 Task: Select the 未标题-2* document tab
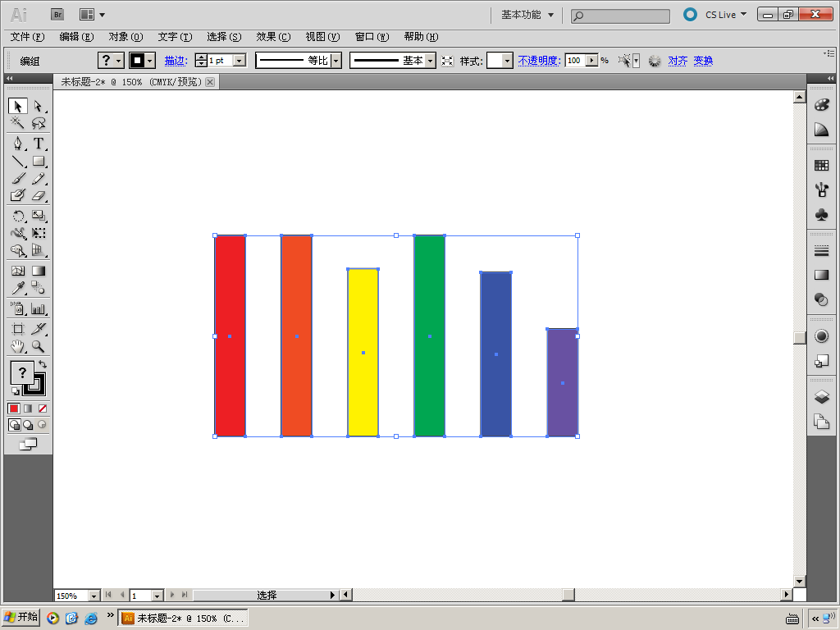tap(131, 82)
